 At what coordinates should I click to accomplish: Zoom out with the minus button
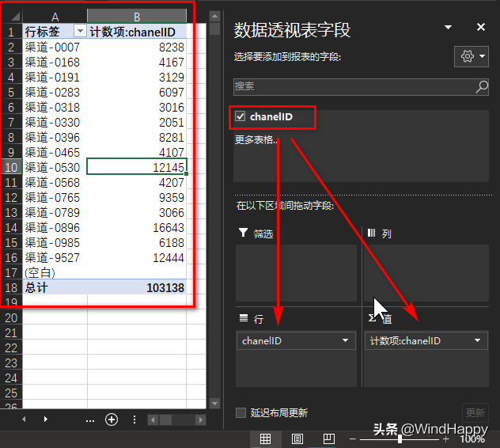pos(353,439)
